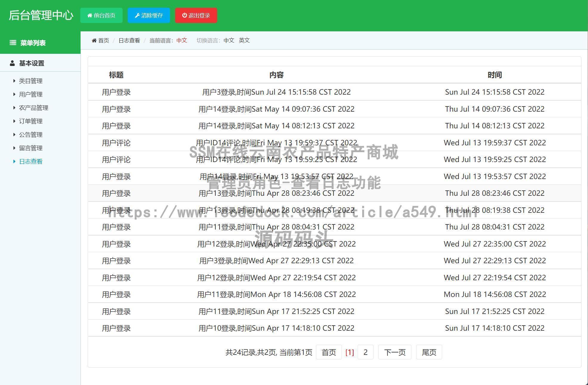Image resolution: width=588 pixels, height=385 pixels.
Task: Jump to the last page via 尾页
Action: 429,352
